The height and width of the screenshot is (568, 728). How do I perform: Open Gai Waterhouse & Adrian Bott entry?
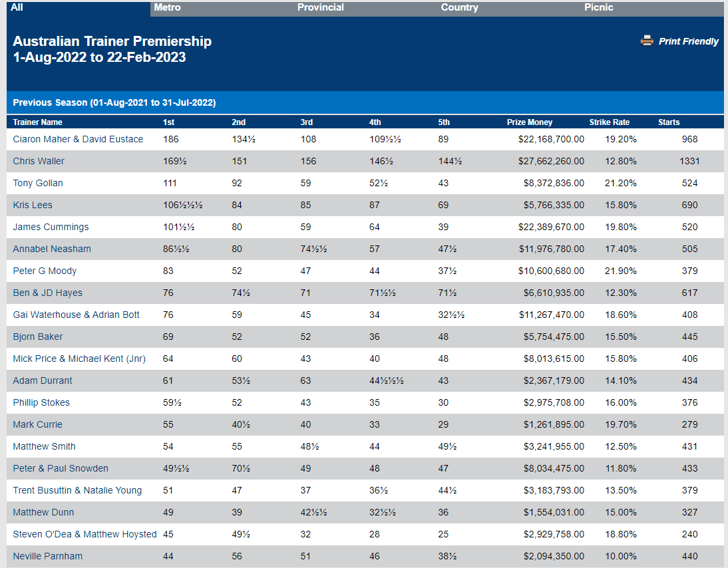tap(76, 315)
